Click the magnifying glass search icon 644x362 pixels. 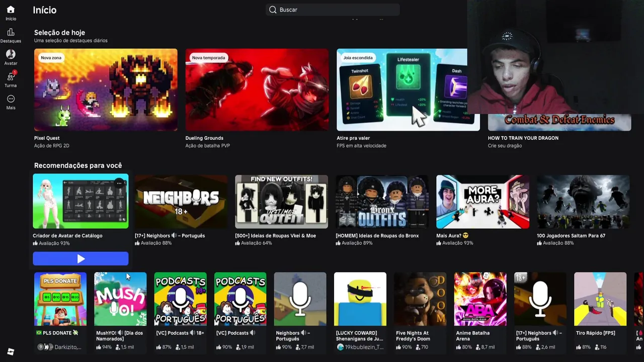(x=273, y=10)
